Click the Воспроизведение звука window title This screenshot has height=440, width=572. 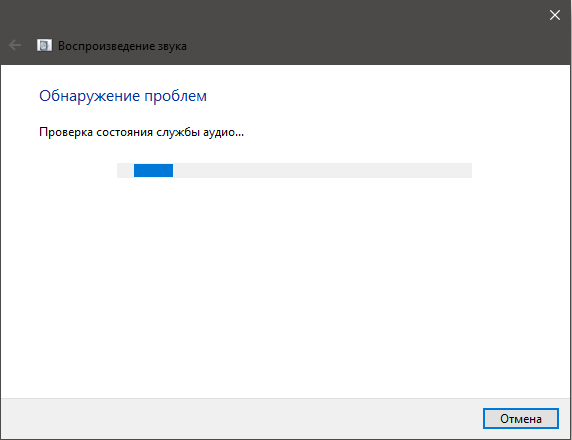(122, 46)
